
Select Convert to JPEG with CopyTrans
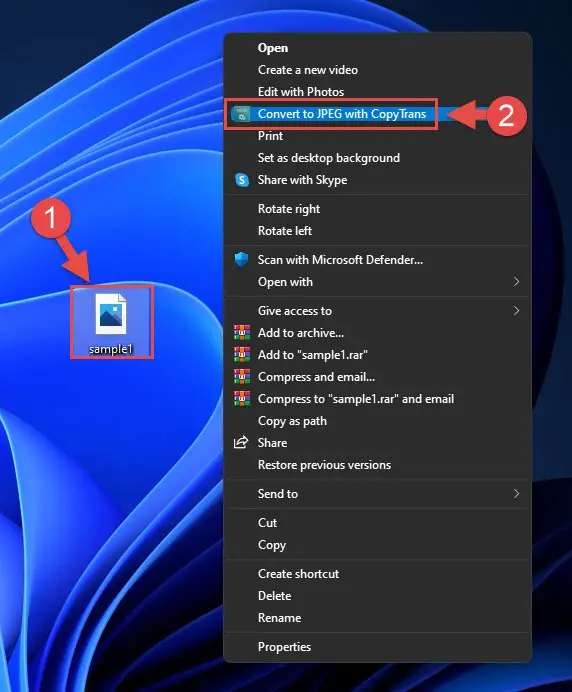(377, 114)
